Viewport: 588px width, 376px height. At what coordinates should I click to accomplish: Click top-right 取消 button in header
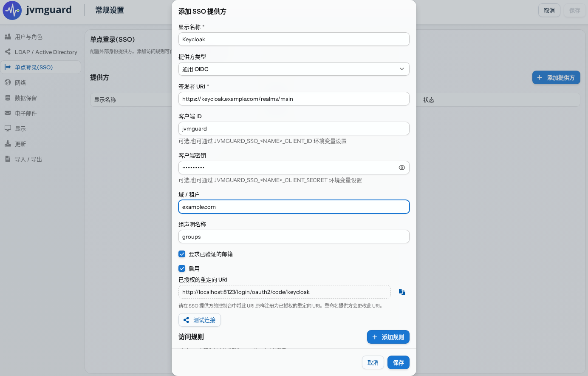click(549, 10)
